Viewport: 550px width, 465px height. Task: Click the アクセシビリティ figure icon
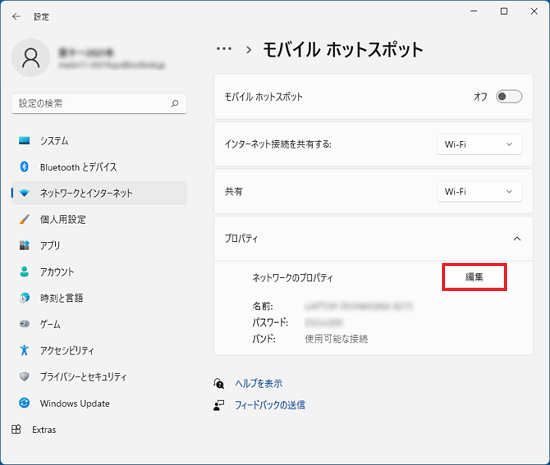24,350
